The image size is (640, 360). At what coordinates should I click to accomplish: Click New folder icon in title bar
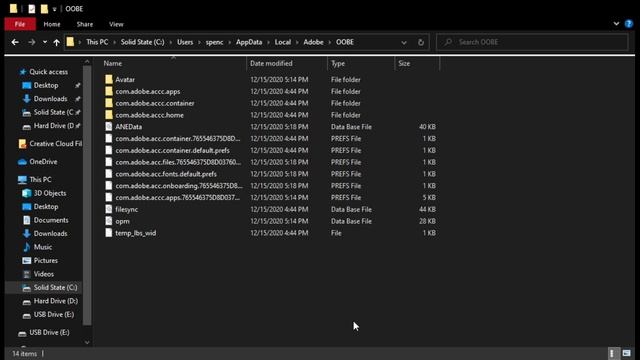(44, 9)
